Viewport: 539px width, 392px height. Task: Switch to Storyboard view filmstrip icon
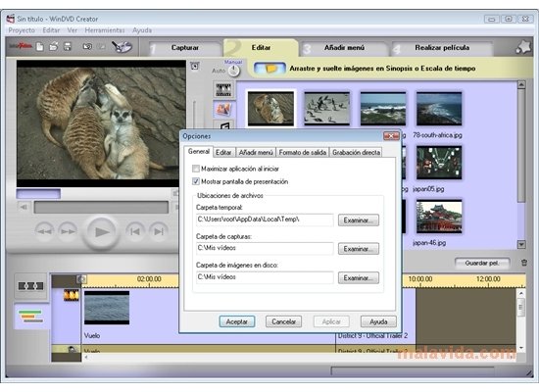point(30,286)
